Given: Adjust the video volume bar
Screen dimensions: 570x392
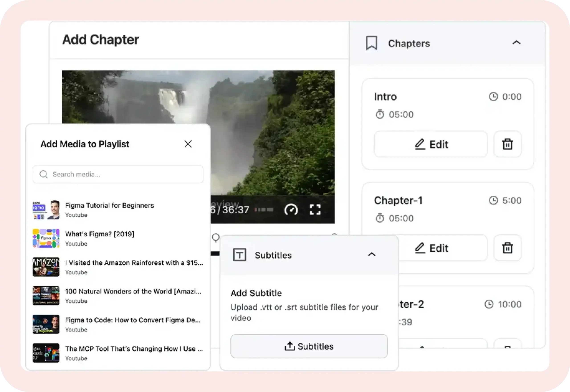Looking at the screenshot, I should coord(264,210).
